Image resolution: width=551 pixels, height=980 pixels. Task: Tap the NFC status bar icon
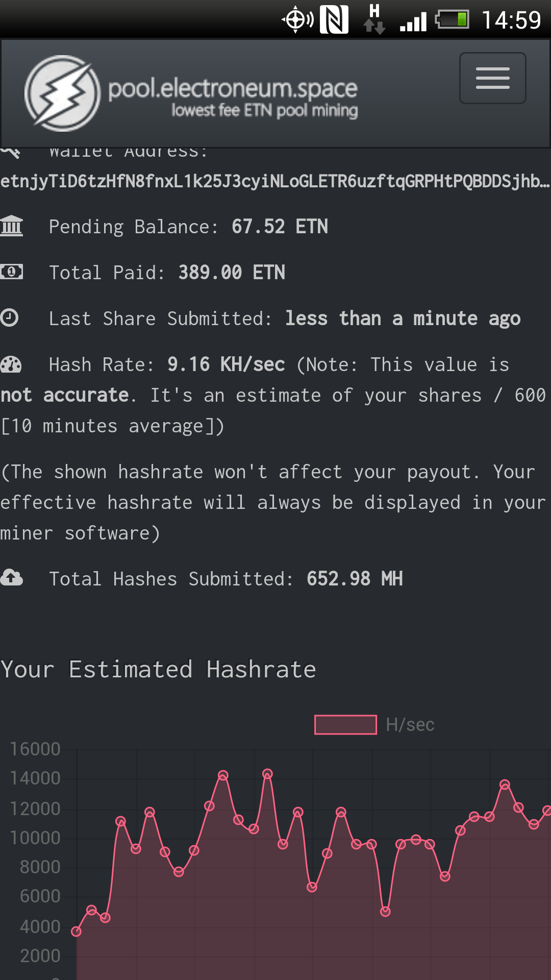pos(334,19)
